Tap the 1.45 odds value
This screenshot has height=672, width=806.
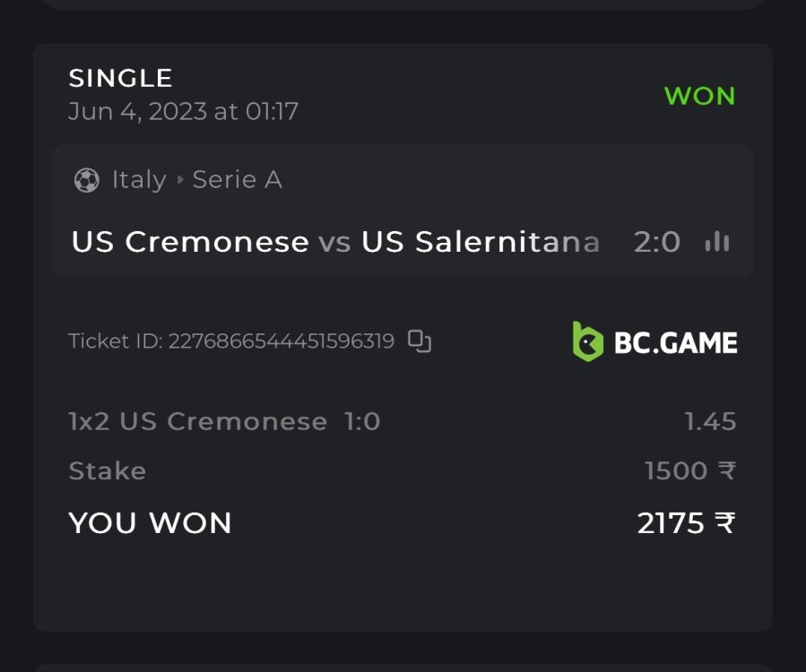coord(710,421)
